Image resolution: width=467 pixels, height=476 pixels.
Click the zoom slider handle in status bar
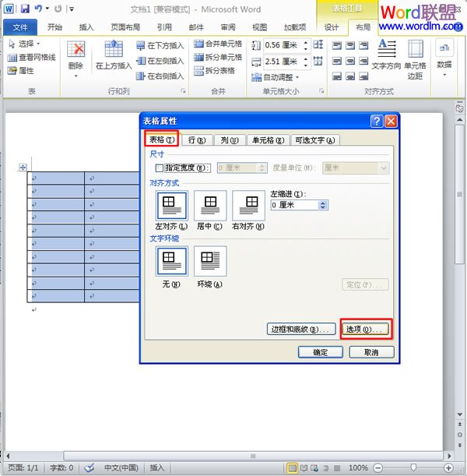point(413,467)
